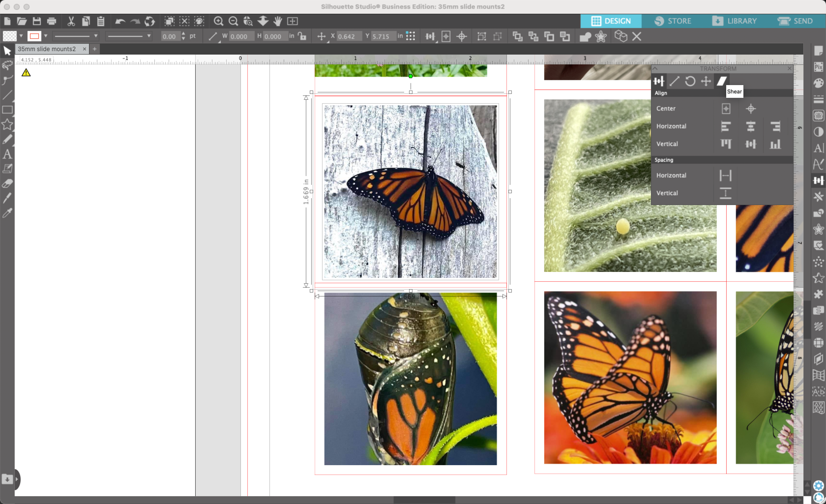Click the horizontal scrollbar thumb
826x504 pixels.
pyautogui.click(x=424, y=500)
